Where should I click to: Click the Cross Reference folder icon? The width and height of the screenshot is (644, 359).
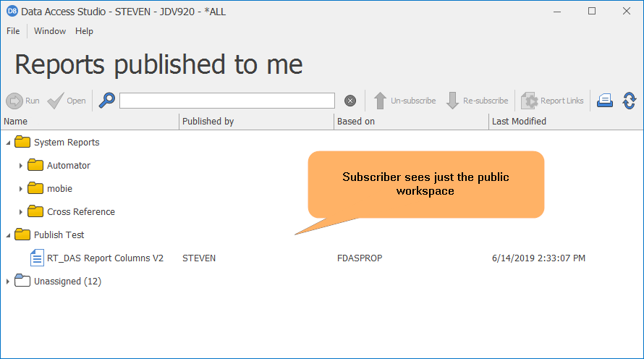35,211
